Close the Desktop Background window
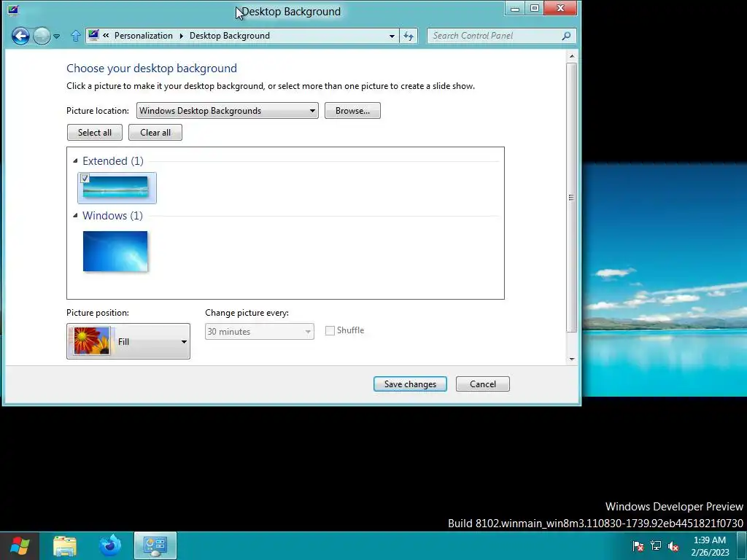Screen dimensions: 747x560 (x=560, y=9)
